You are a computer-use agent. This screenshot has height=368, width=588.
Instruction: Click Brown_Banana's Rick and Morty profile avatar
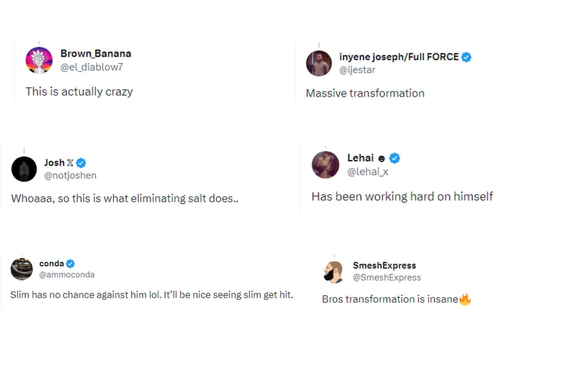pos(39,60)
